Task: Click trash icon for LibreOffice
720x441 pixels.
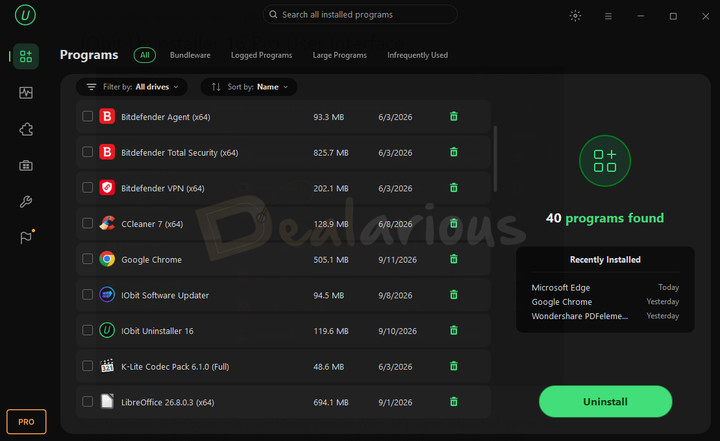Action: (454, 401)
